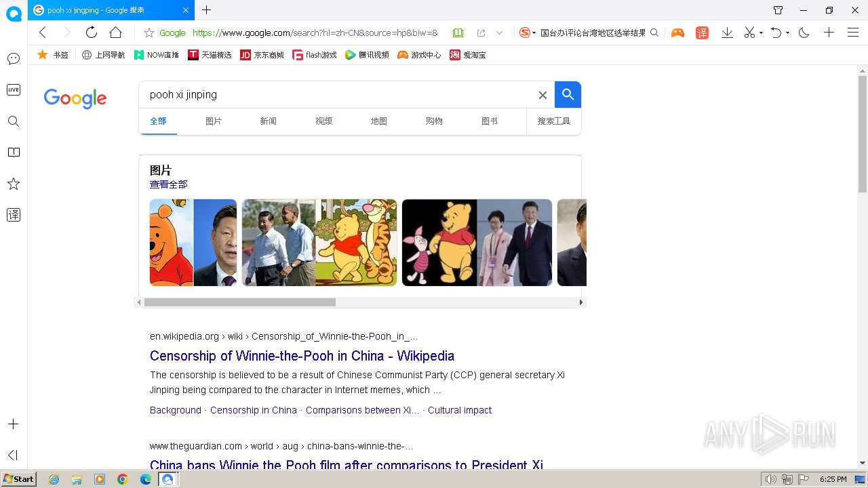Viewport: 868px width, 488px height.
Task: Switch to 图书 books tab
Action: pyautogui.click(x=490, y=121)
